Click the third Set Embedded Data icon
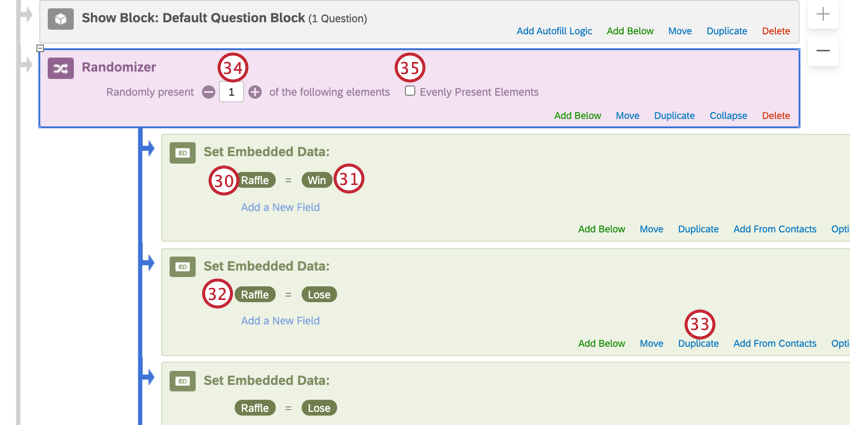The image size is (850, 425). click(182, 381)
